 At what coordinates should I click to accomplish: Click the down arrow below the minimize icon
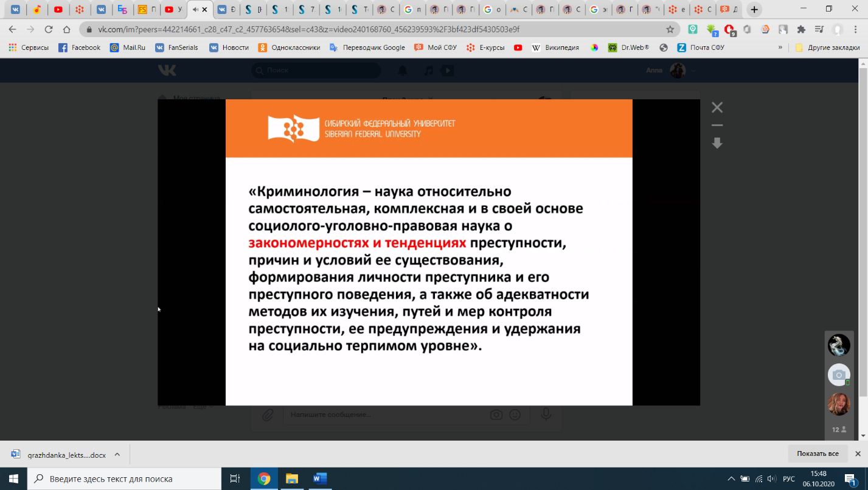717,143
